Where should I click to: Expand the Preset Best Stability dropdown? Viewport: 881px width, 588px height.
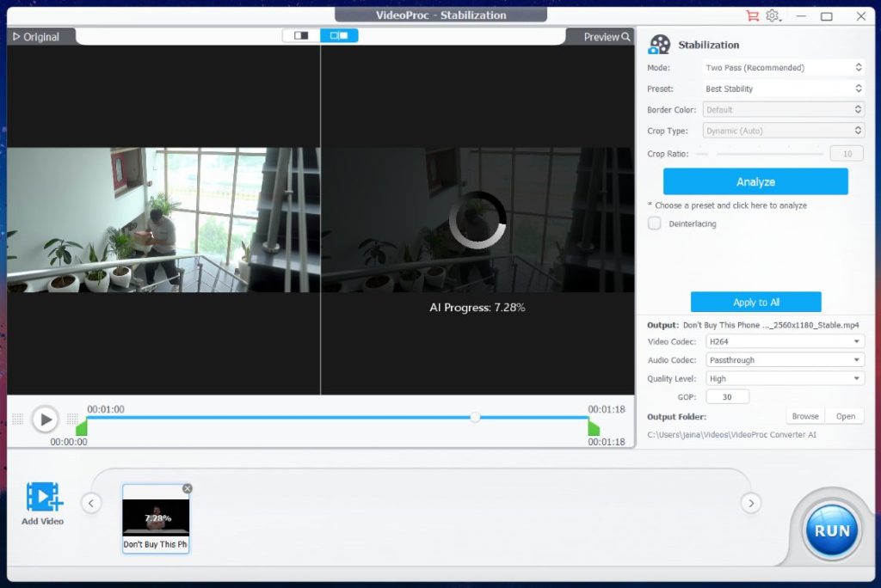point(783,89)
